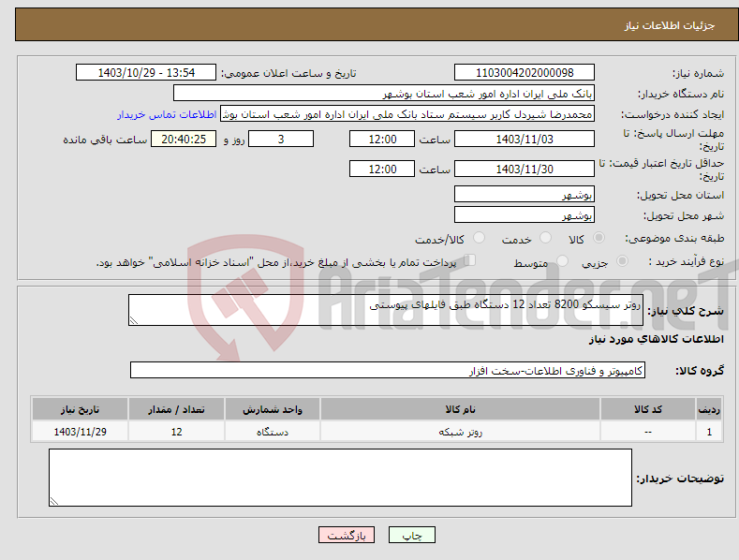Click the row number cell 1
Viewport: 739px width, 560px height.
(709, 432)
